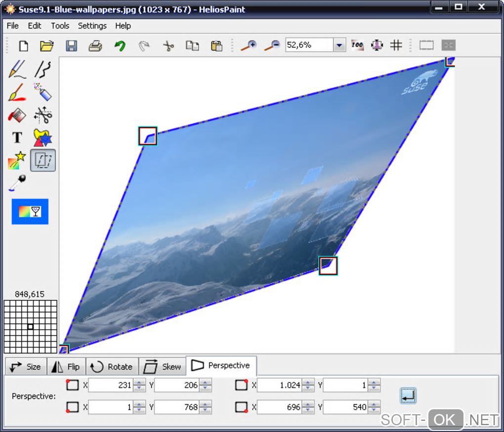The image size is (504, 432).
Task: Increase bottom-right X value 696 stepper
Action: (x=308, y=404)
